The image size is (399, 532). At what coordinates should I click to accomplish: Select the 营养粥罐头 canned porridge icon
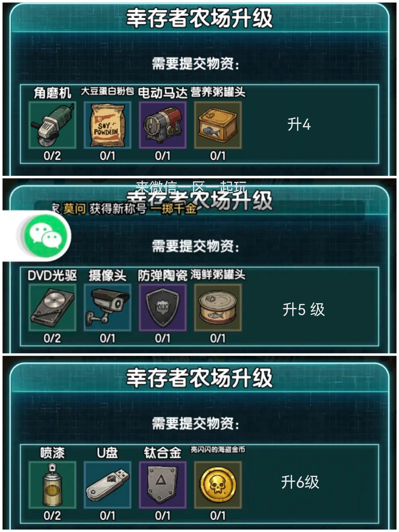(218, 125)
